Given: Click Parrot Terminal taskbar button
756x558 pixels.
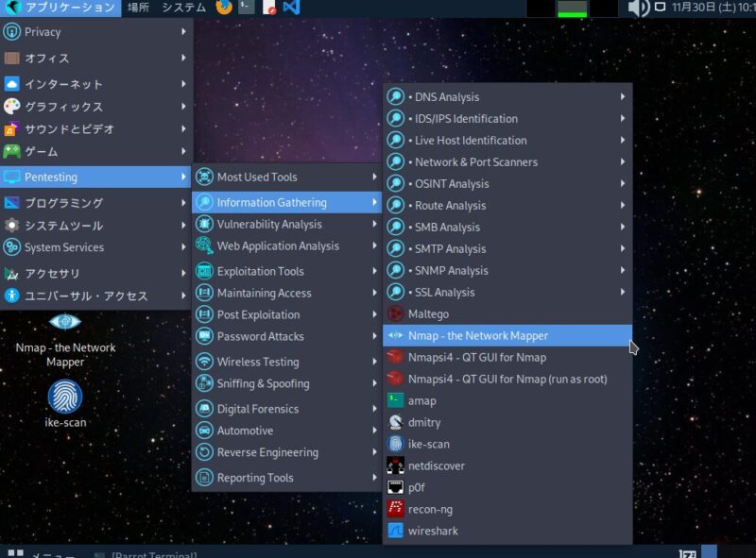Looking at the screenshot, I should click(x=153, y=554).
